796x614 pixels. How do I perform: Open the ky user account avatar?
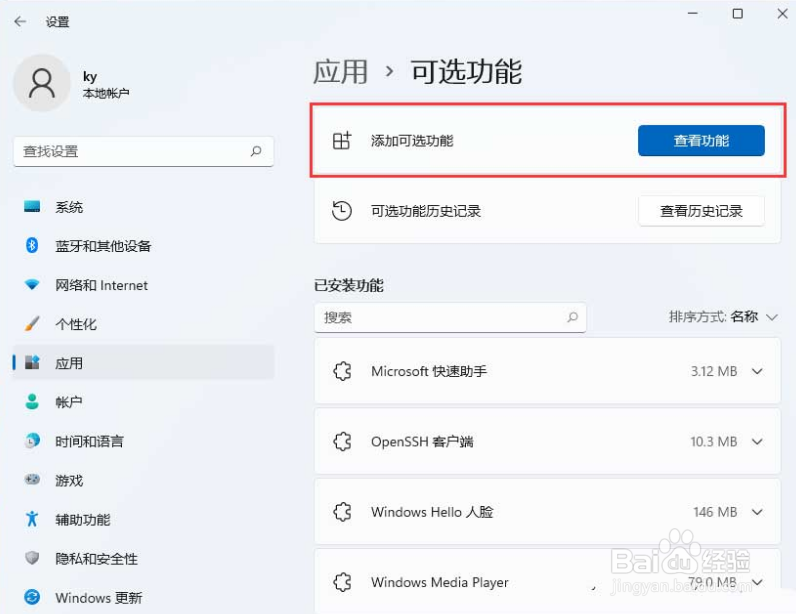coord(42,83)
